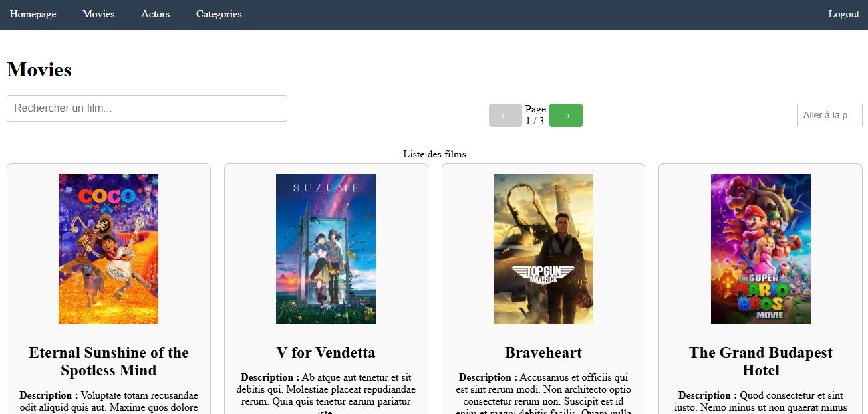Click the Coco movie poster
The width and height of the screenshot is (868, 414).
108,249
